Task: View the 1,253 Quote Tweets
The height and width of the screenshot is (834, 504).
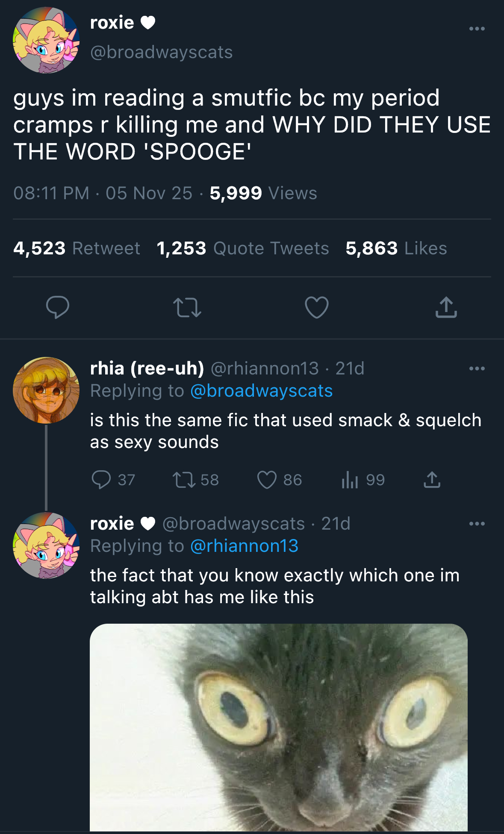Action: [243, 248]
